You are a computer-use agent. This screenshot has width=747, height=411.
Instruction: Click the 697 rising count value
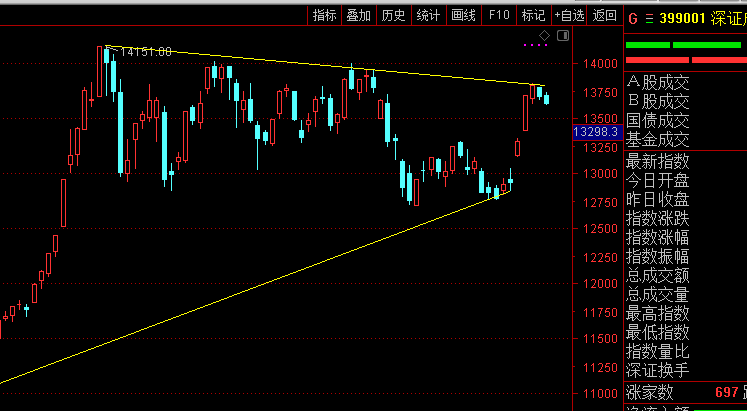[727, 392]
